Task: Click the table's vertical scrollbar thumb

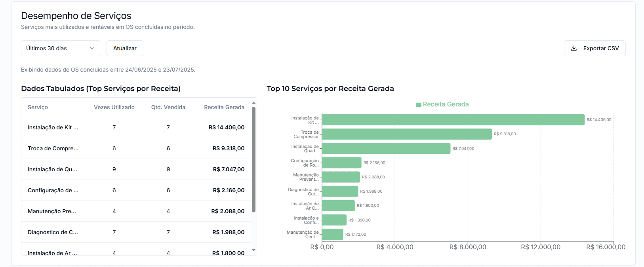Action: pyautogui.click(x=253, y=158)
